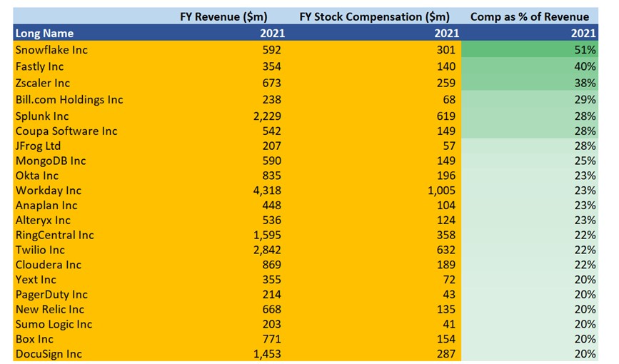
Task: Click Box Inc's stock compensation value 154
Action: [x=446, y=339]
